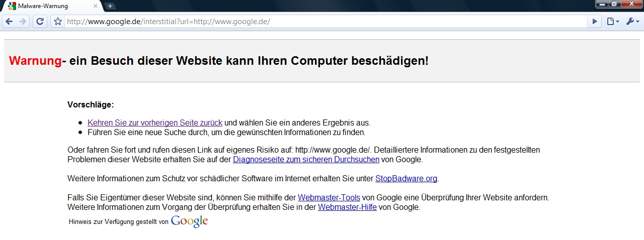Expand the wrench settings menu
Screen dimensions: 644x240
click(x=632, y=22)
